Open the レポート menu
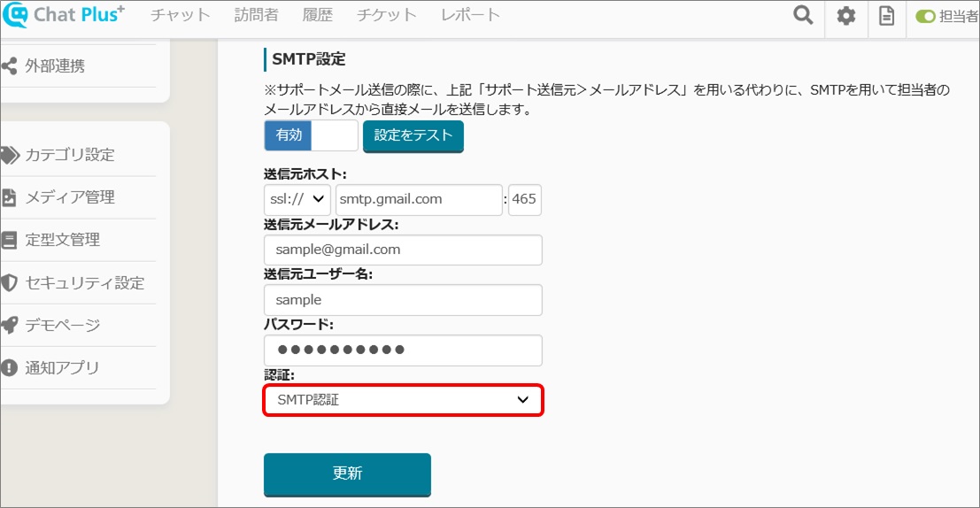Viewport: 980px width, 508px height. click(x=471, y=15)
